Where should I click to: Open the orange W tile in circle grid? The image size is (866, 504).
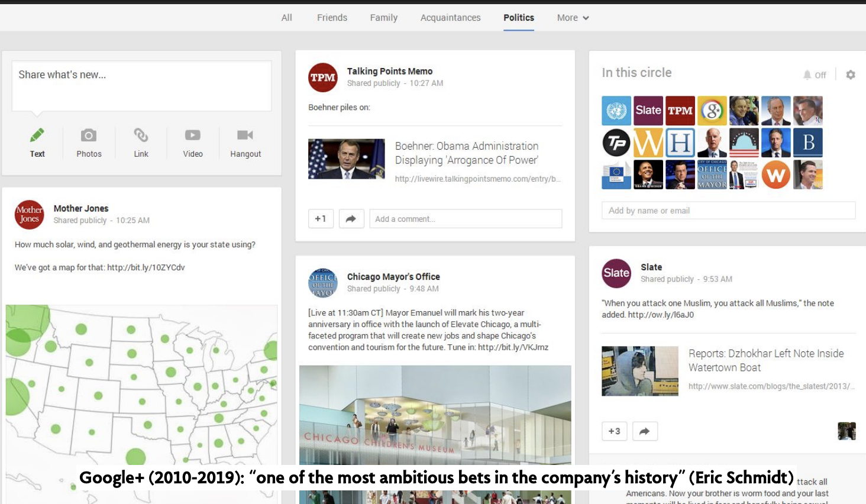pyautogui.click(x=776, y=175)
